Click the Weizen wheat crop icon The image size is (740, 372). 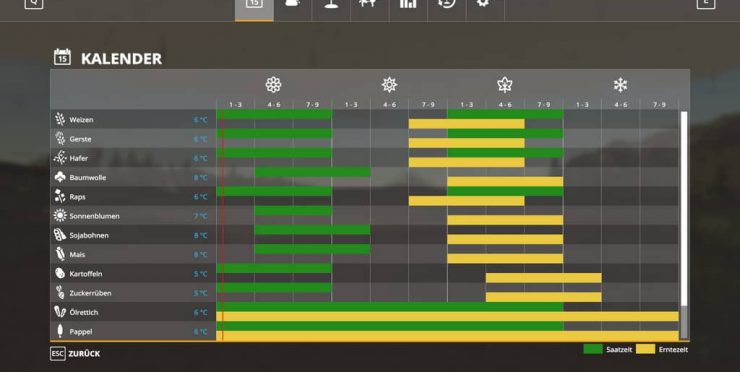click(60, 119)
